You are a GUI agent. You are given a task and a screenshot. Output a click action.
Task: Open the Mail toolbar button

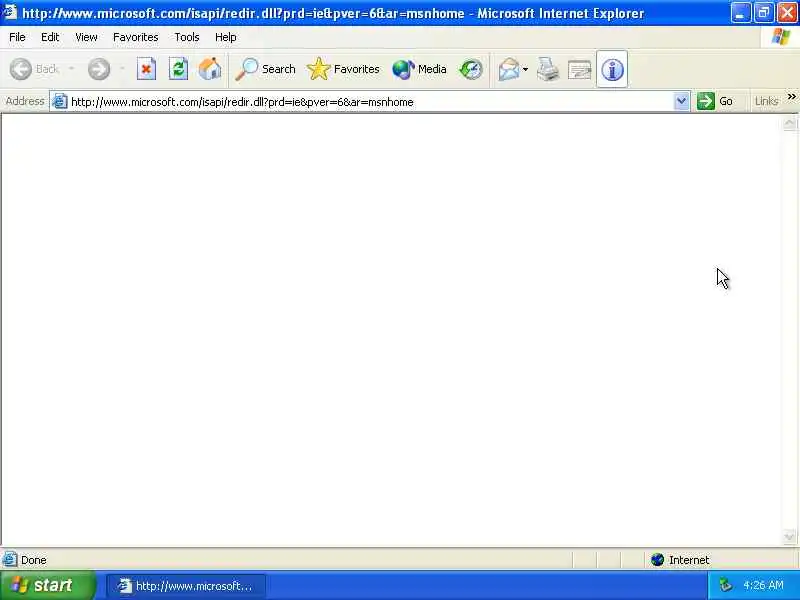tap(508, 69)
